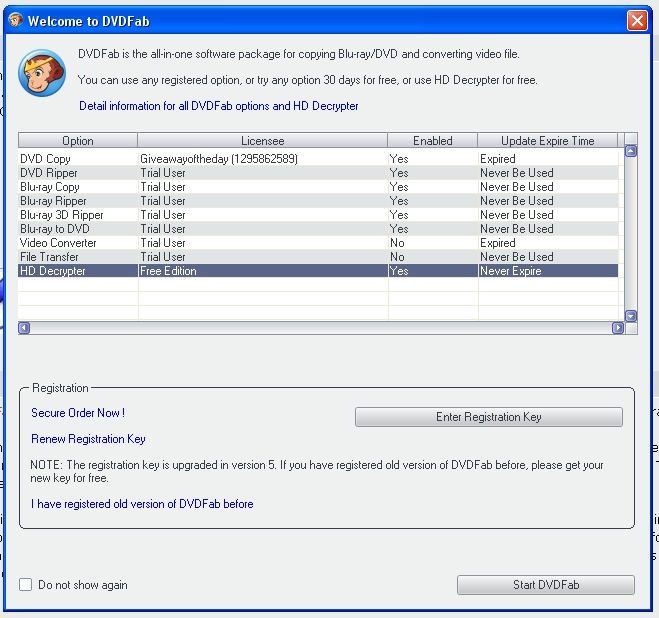The image size is (659, 618).
Task: Click the small title bar DVDFab icon
Action: pos(16,20)
